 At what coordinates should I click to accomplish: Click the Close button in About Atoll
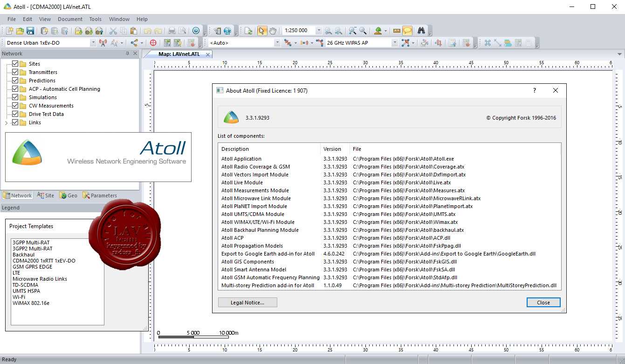(x=543, y=303)
